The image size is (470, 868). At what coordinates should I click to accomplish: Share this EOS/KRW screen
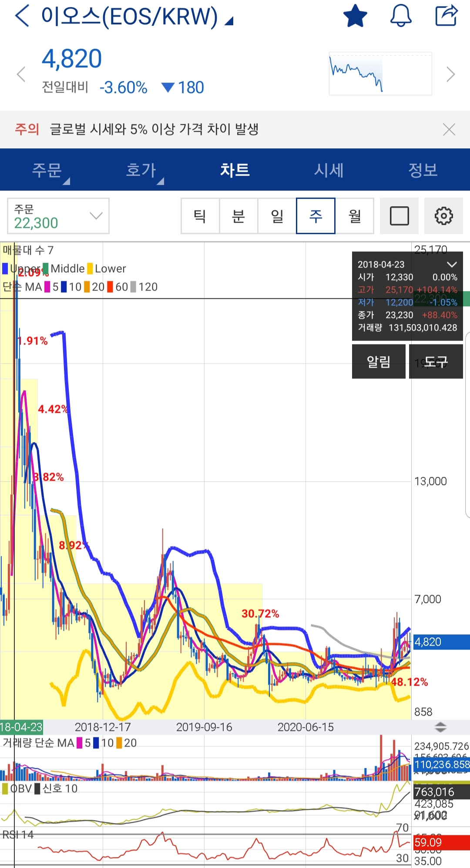click(x=446, y=16)
